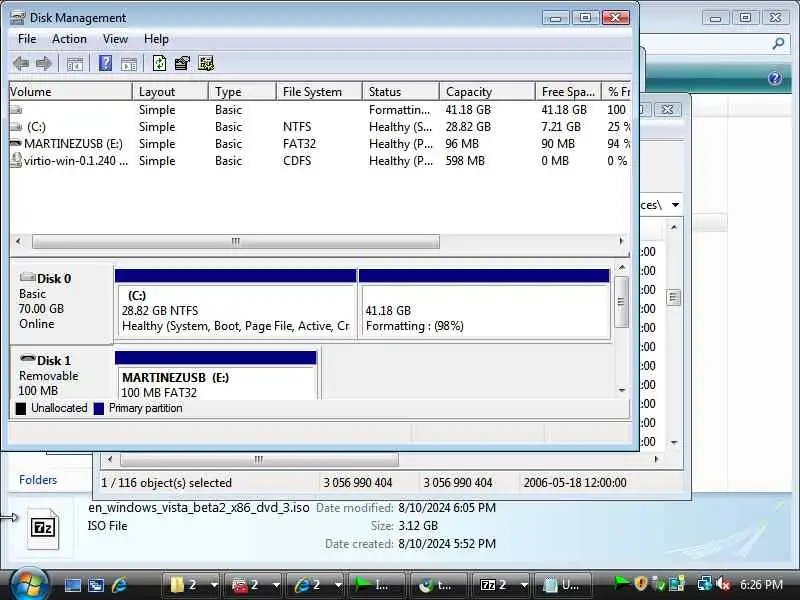Click the '1 / 116 object(s) selected' status text
This screenshot has height=600, width=800.
coord(166,483)
